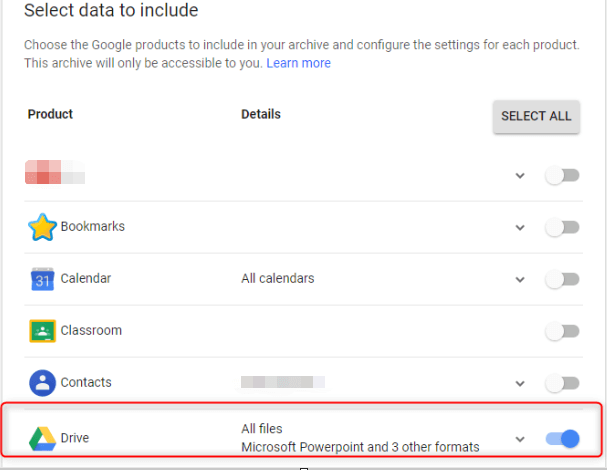Turn on the Calendar toggle

(562, 279)
